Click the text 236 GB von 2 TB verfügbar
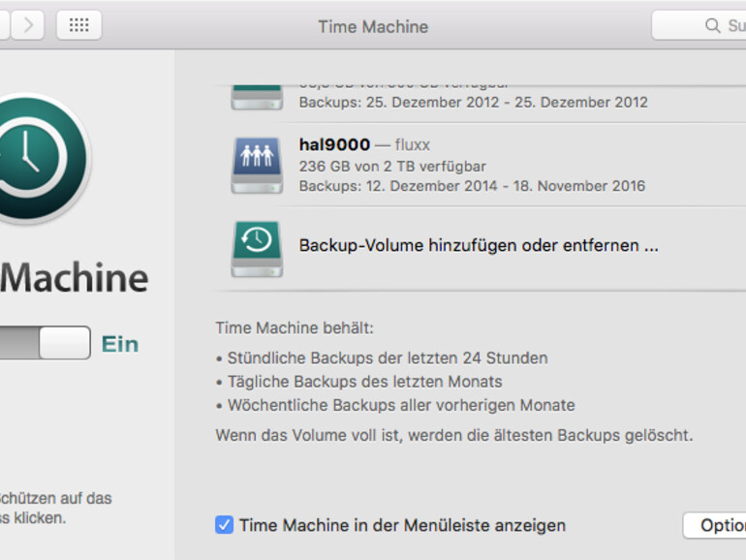This screenshot has width=746, height=560. pos(392,166)
